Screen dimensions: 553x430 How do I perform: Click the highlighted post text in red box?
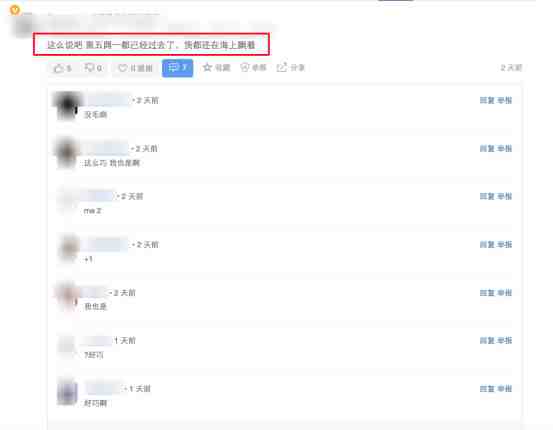coord(151,45)
